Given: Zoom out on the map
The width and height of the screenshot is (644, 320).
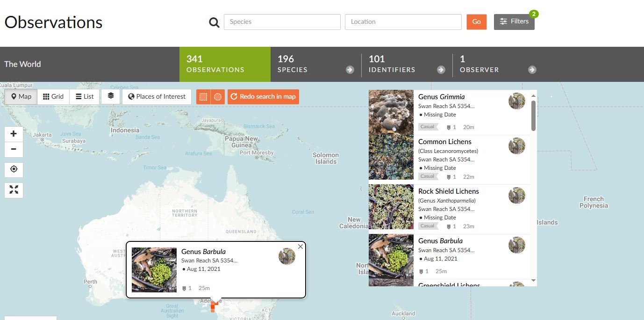Looking at the screenshot, I should (14, 149).
